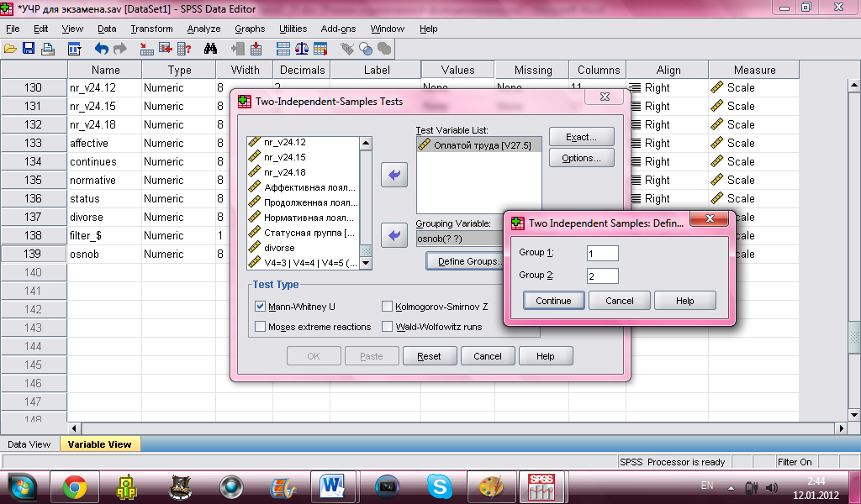This screenshot has height=504, width=861.
Task: Click the Go to Variable toolbar icon
Action: click(166, 49)
